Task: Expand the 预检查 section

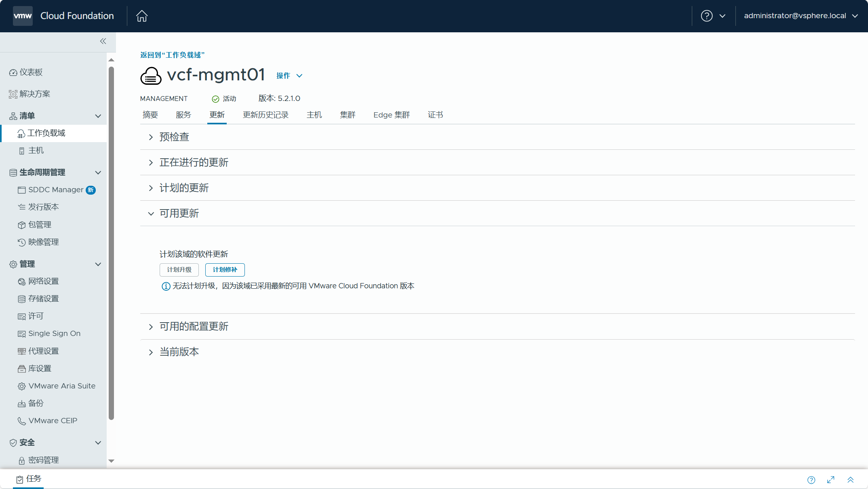Action: pos(151,137)
